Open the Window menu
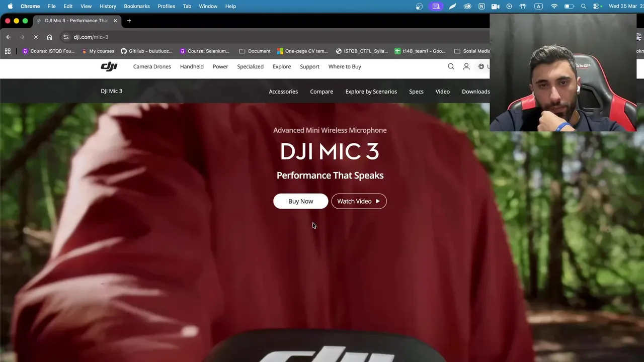This screenshot has height=362, width=644. [x=208, y=6]
